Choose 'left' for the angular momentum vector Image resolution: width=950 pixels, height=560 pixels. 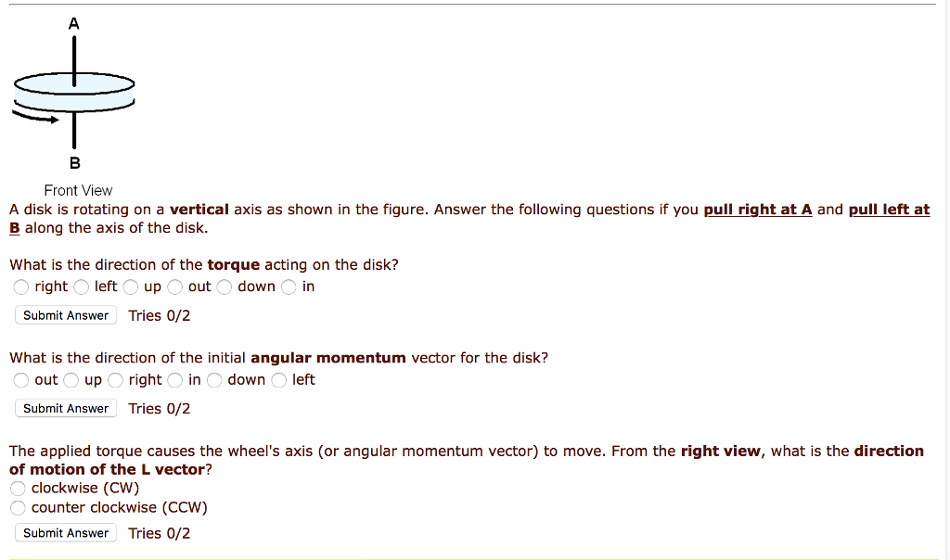point(279,380)
